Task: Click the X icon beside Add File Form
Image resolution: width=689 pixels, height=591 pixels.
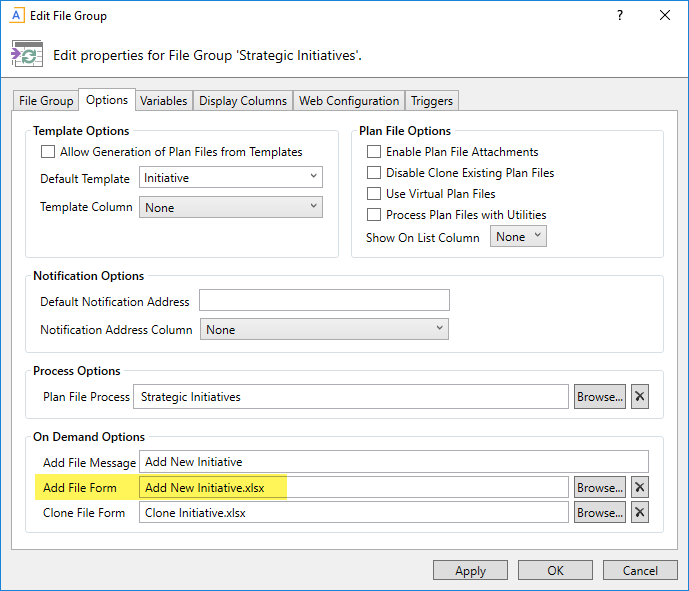Action: point(640,487)
